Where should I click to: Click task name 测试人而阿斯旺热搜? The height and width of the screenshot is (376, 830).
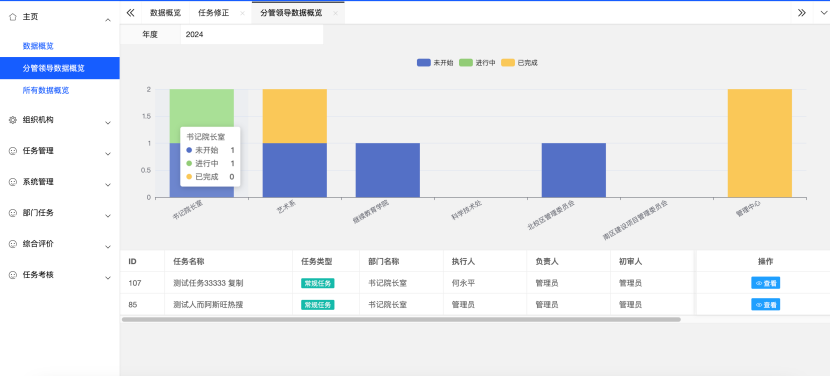208,305
